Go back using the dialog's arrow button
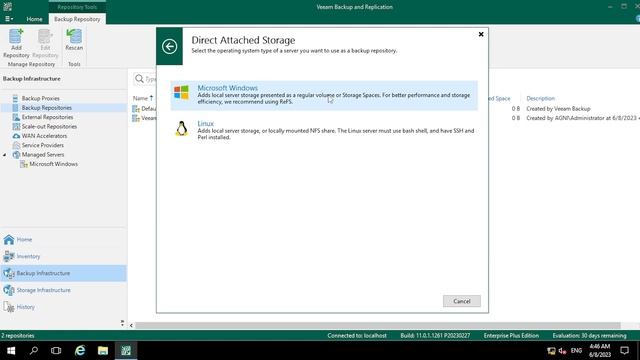Viewport: 640px width, 360px height. coord(169,46)
